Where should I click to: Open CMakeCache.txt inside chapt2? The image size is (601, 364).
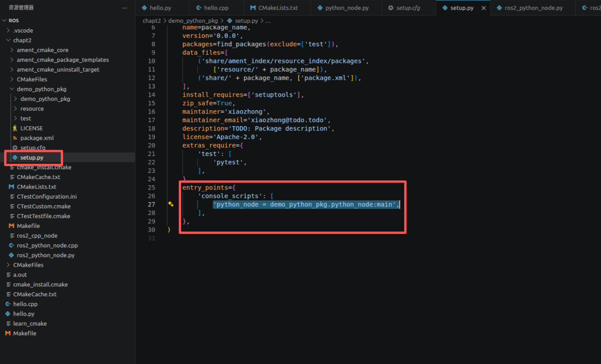coord(38,177)
